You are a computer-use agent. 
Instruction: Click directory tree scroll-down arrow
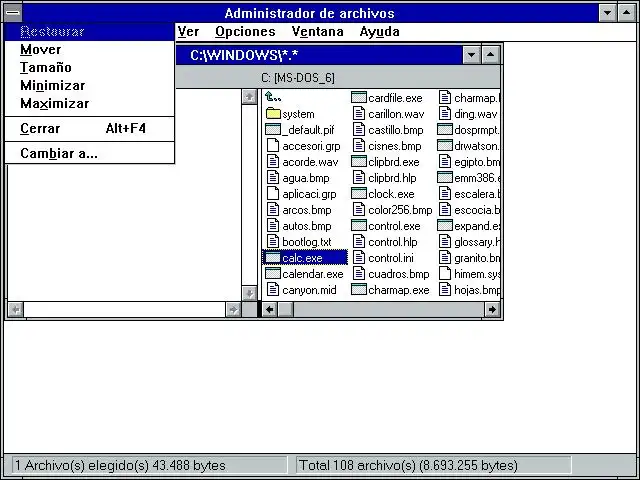coord(249,293)
